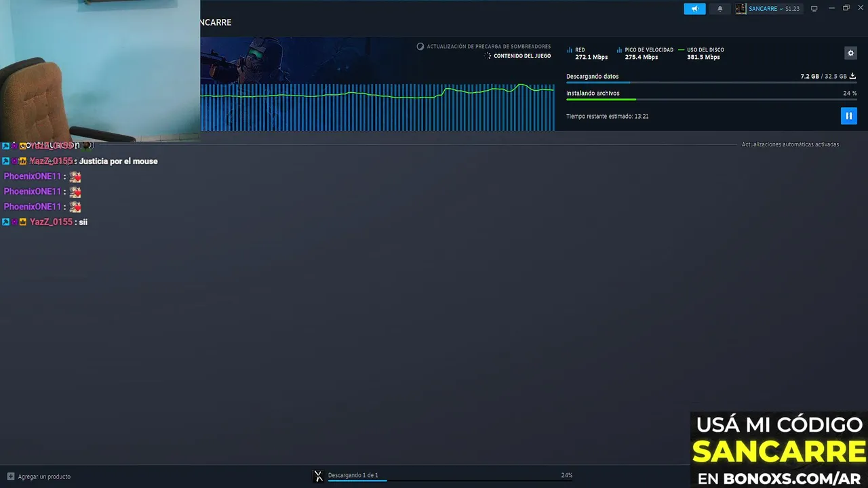Close the Steam window
Viewport: 868px width, 488px height.
861,8
